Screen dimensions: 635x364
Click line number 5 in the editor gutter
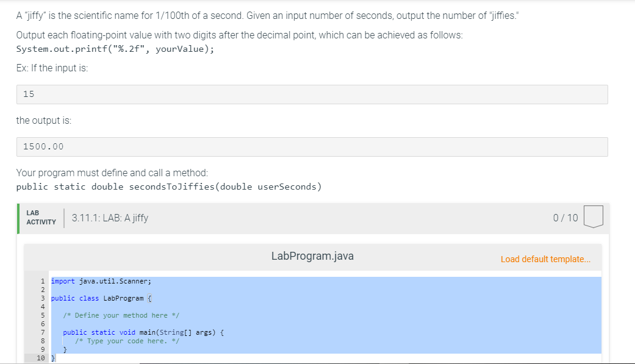click(x=43, y=315)
